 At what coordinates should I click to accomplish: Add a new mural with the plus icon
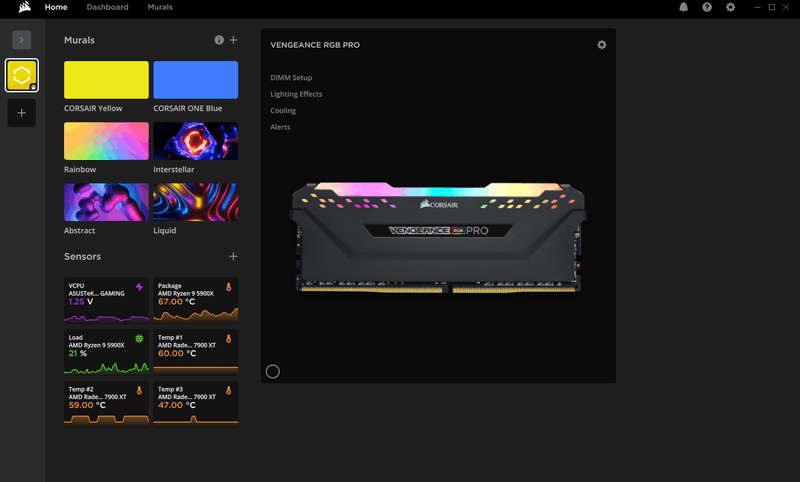coord(233,40)
